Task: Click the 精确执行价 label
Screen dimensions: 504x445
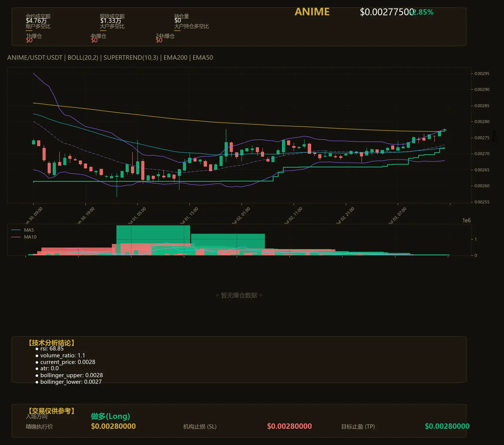Action: point(39,426)
